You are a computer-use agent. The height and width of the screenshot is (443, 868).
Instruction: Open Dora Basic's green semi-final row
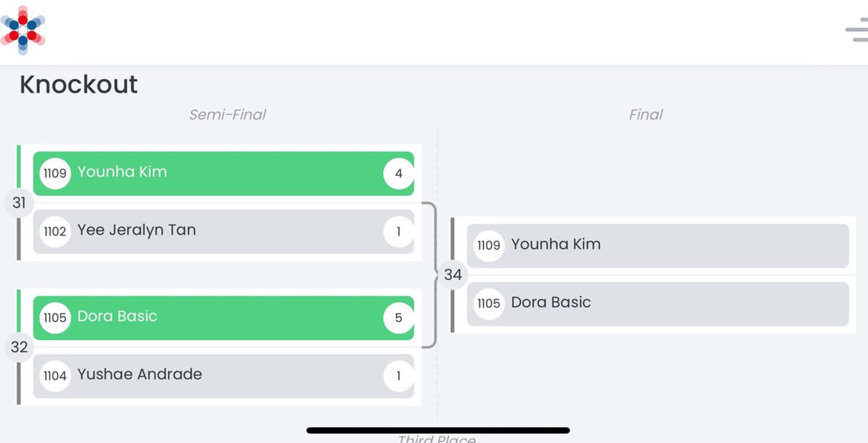[229, 318]
